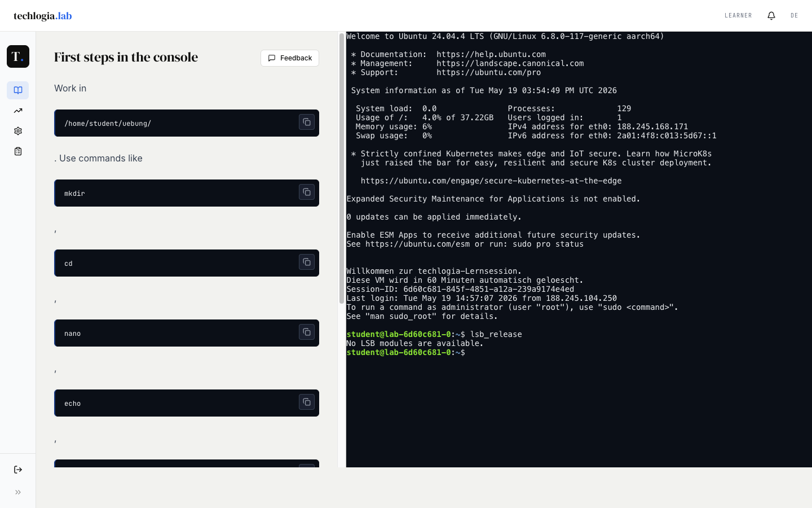
Task: Expand the sidebar with double chevron
Action: pyautogui.click(x=18, y=492)
